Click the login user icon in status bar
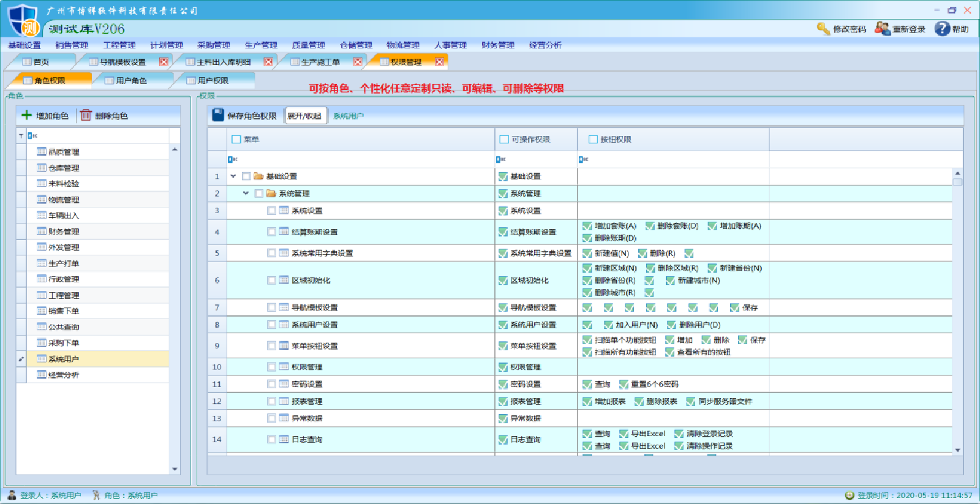 pyautogui.click(x=12, y=495)
